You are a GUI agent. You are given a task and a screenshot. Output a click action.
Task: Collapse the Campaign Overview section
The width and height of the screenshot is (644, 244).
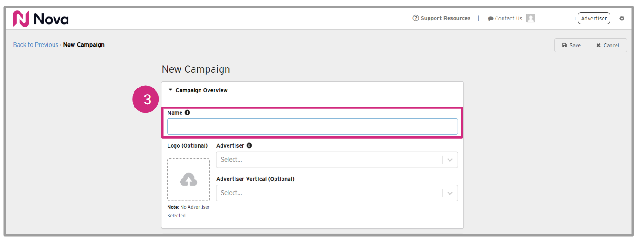[171, 90]
